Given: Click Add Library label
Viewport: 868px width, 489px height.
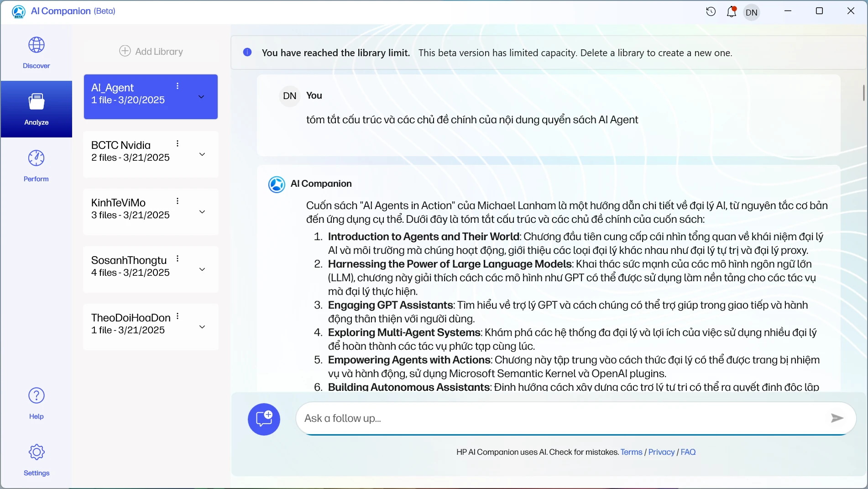Looking at the screenshot, I should click(159, 52).
